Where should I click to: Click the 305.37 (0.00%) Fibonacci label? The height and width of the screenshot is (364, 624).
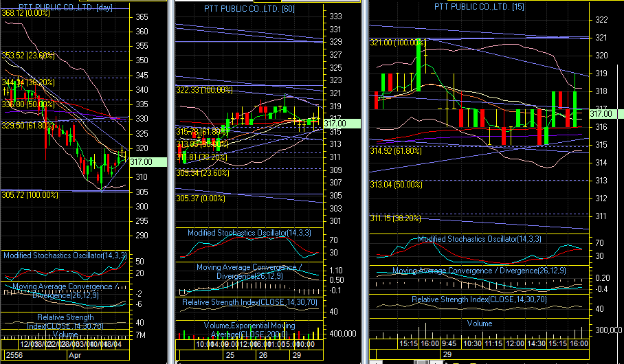[201, 198]
